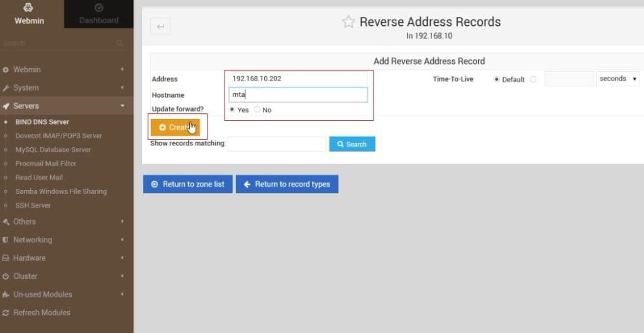This screenshot has width=644, height=333.
Task: Click the search magnifier icon in sidebar
Action: point(119,43)
